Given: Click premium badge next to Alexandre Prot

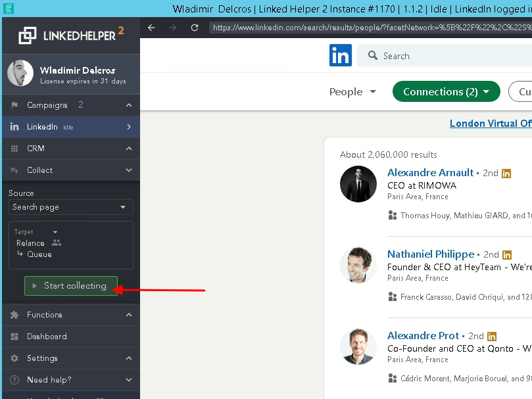Looking at the screenshot, I should [x=492, y=337].
